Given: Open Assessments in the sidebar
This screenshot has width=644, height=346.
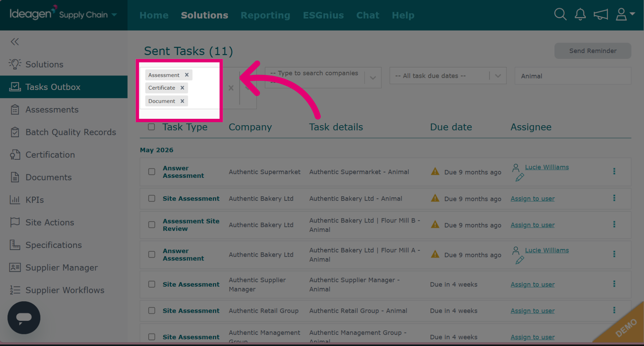Looking at the screenshot, I should pos(64,109).
